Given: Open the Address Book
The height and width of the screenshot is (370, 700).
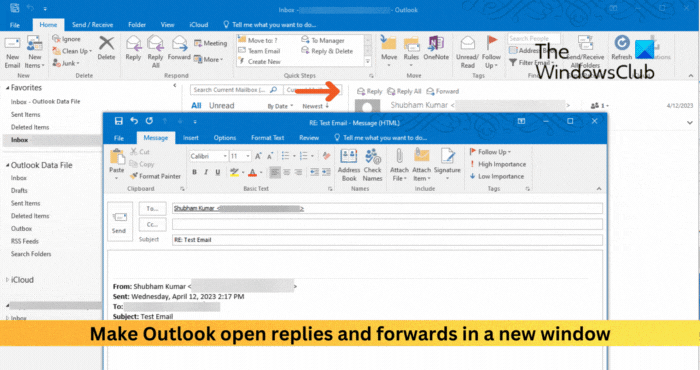Looking at the screenshot, I should click(349, 165).
